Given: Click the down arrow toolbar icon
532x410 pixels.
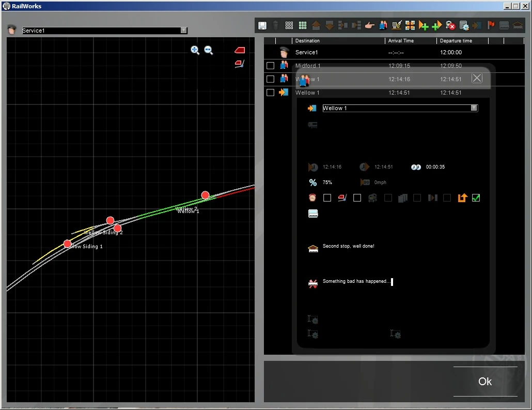Looking at the screenshot, I should [329, 25].
